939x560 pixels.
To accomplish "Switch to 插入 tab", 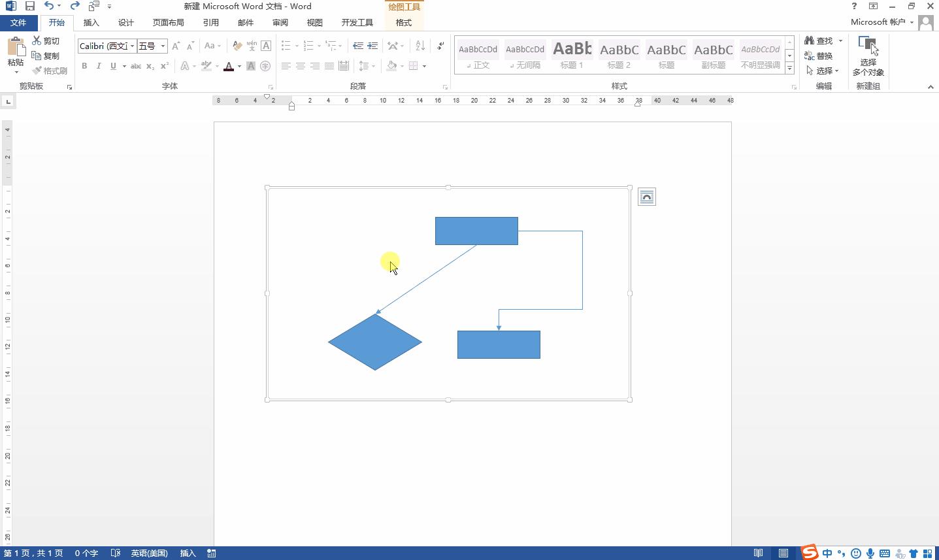I will click(91, 23).
